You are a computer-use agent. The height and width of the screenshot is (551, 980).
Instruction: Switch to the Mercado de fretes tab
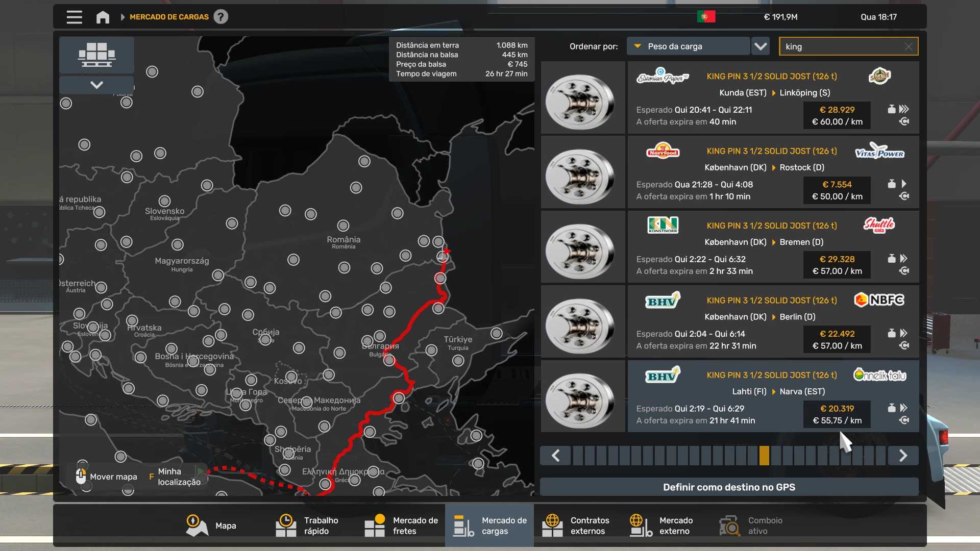(402, 525)
